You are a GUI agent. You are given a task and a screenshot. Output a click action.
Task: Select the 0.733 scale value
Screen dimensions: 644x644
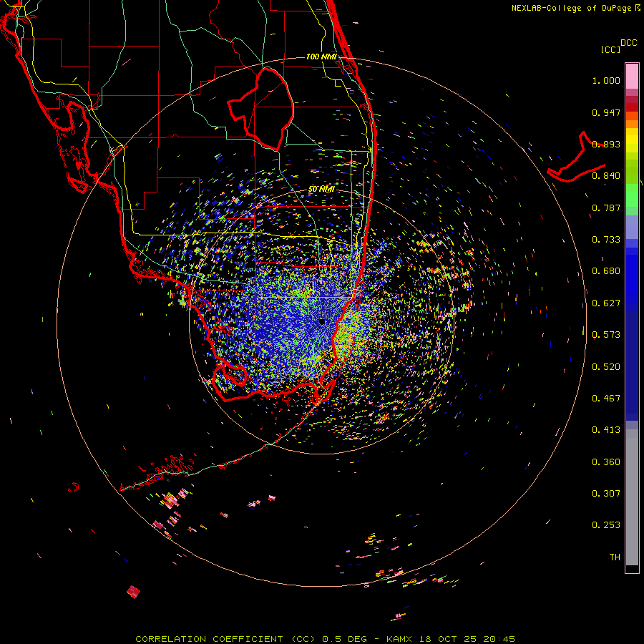[x=606, y=240]
